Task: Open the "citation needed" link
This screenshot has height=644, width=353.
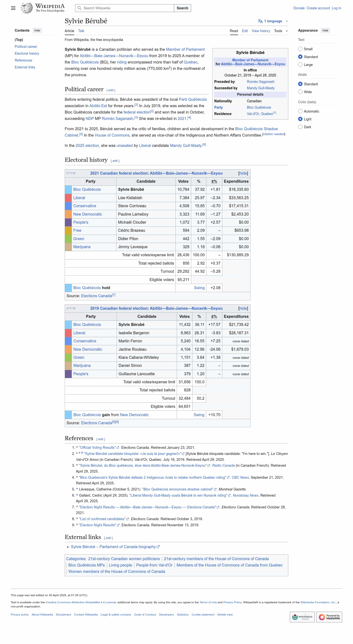Action: (x=274, y=134)
